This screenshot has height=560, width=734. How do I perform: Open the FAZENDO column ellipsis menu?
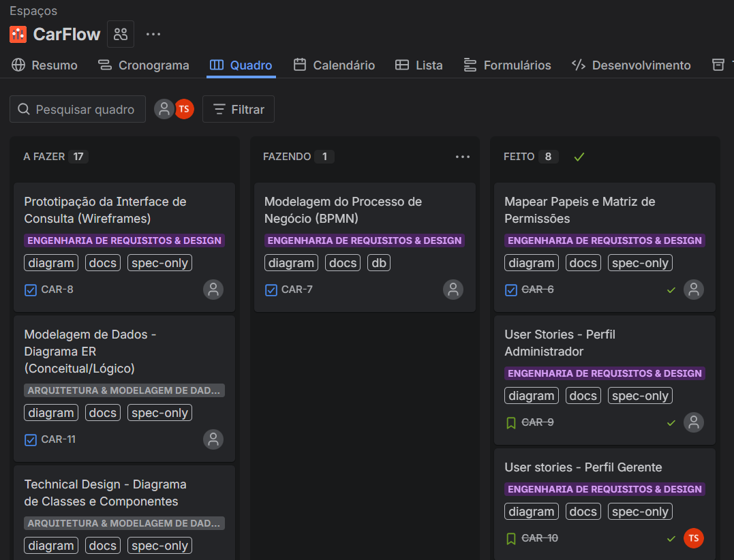463,157
